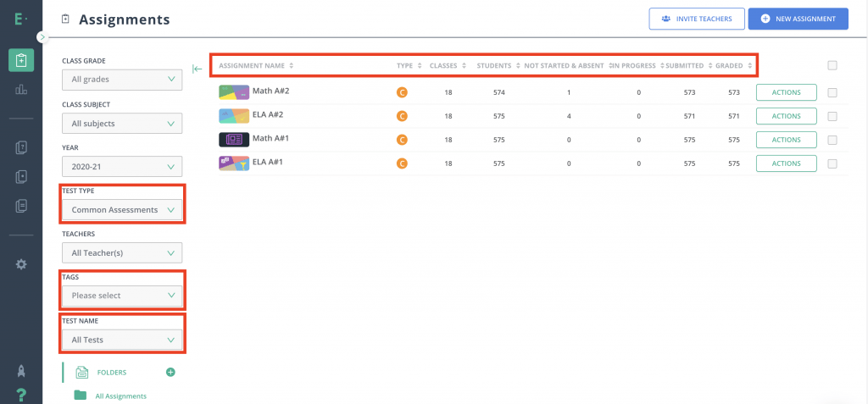Viewport: 868px width, 404px height.
Task: Sort by Students column
Action: point(498,66)
